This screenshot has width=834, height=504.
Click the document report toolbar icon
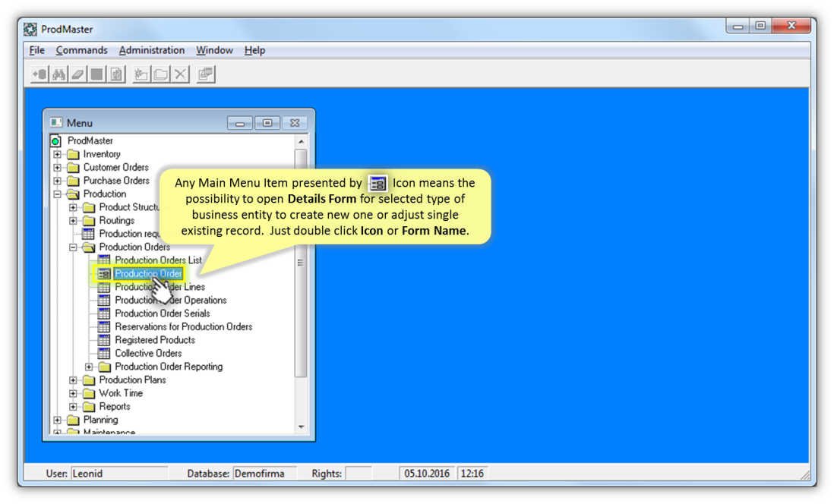116,74
